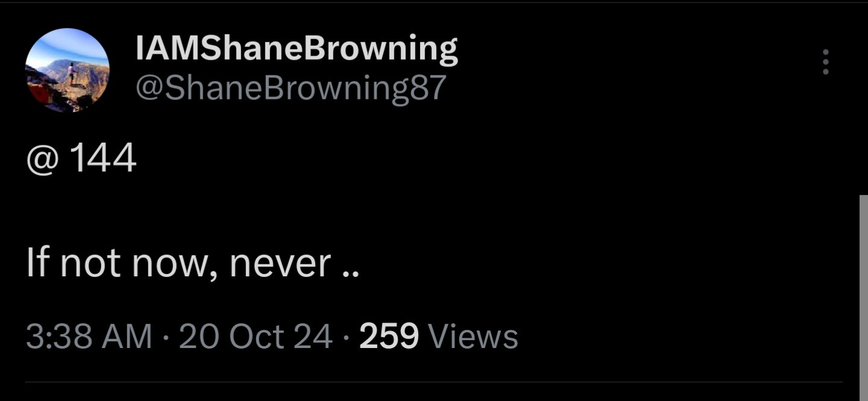Click the 3:38 AM timestamp
This screenshot has height=401, width=868.
point(89,336)
